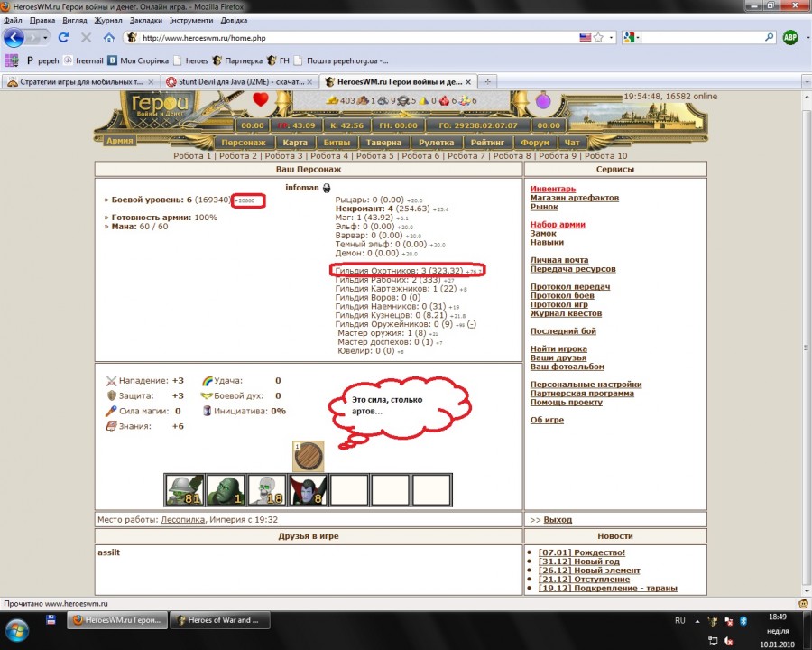Click the volume tray icon
The height and width of the screenshot is (650, 812).
pyautogui.click(x=728, y=641)
